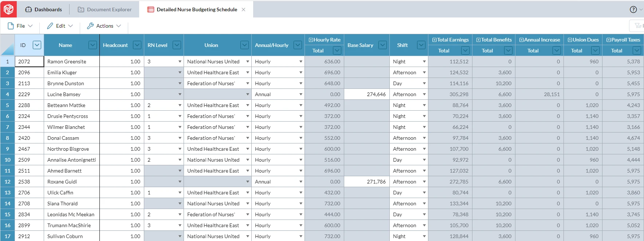Expand the Union Dues column group
The width and height of the screenshot is (644, 241).
(570, 40)
